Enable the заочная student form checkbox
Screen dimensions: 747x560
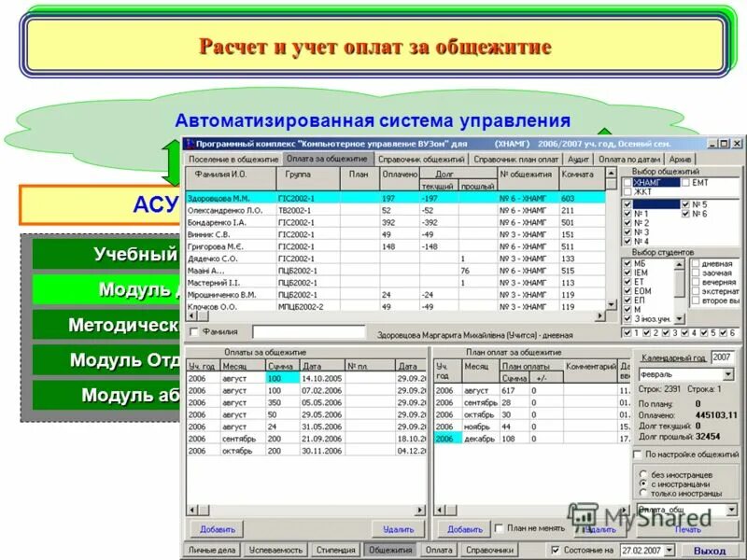(695, 273)
